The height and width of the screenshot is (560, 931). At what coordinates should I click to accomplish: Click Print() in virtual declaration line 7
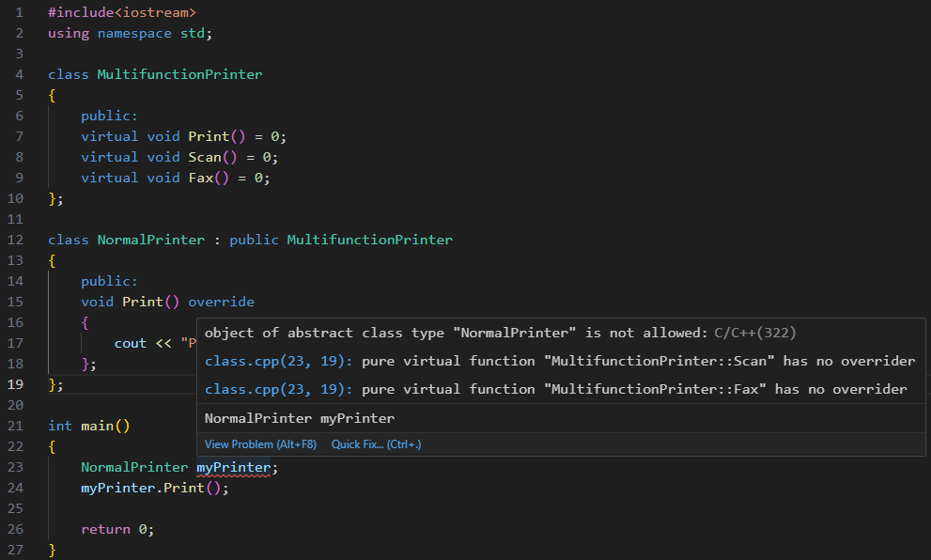[x=216, y=136]
